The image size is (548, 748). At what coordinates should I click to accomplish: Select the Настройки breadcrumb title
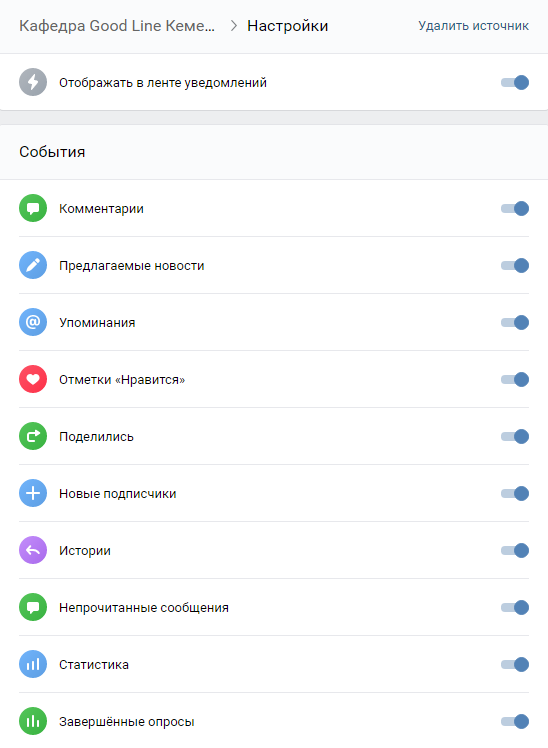click(x=288, y=26)
